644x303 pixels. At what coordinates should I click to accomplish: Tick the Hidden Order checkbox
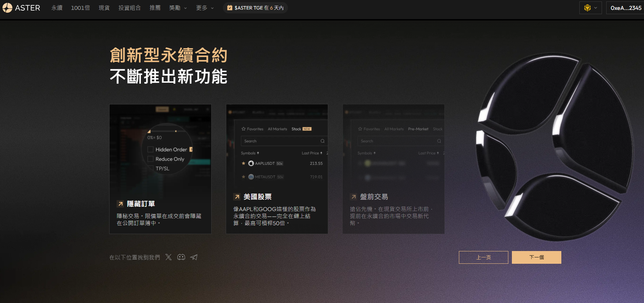[x=150, y=150]
